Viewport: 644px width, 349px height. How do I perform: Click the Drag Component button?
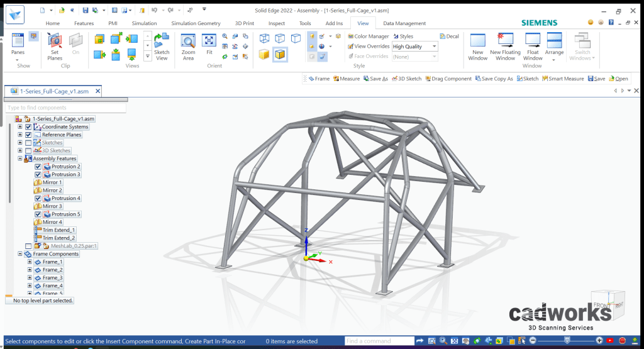tap(448, 79)
